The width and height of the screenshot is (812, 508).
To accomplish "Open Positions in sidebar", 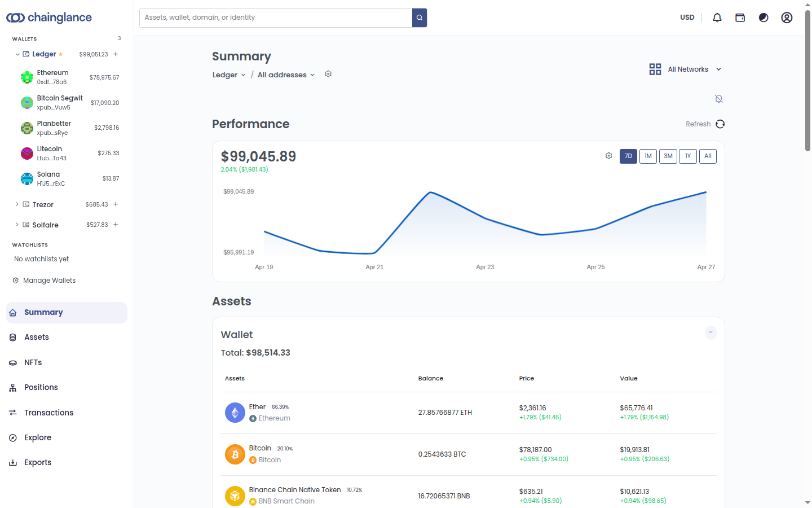I will (x=67, y=388).
